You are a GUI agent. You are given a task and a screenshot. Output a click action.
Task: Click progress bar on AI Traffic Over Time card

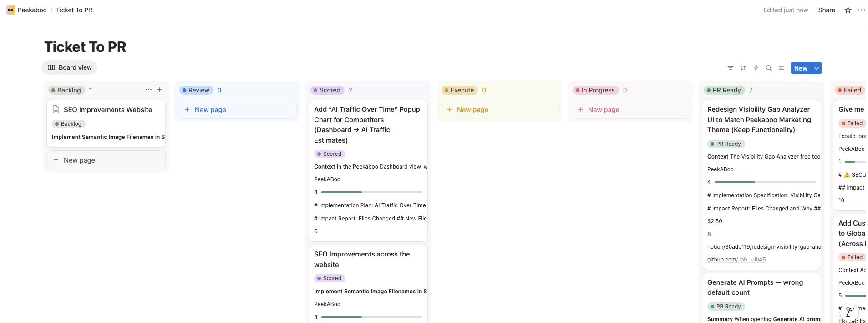(372, 192)
